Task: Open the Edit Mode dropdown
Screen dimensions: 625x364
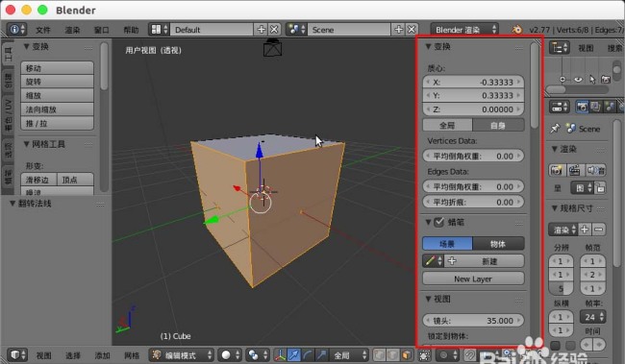Action: click(182, 354)
